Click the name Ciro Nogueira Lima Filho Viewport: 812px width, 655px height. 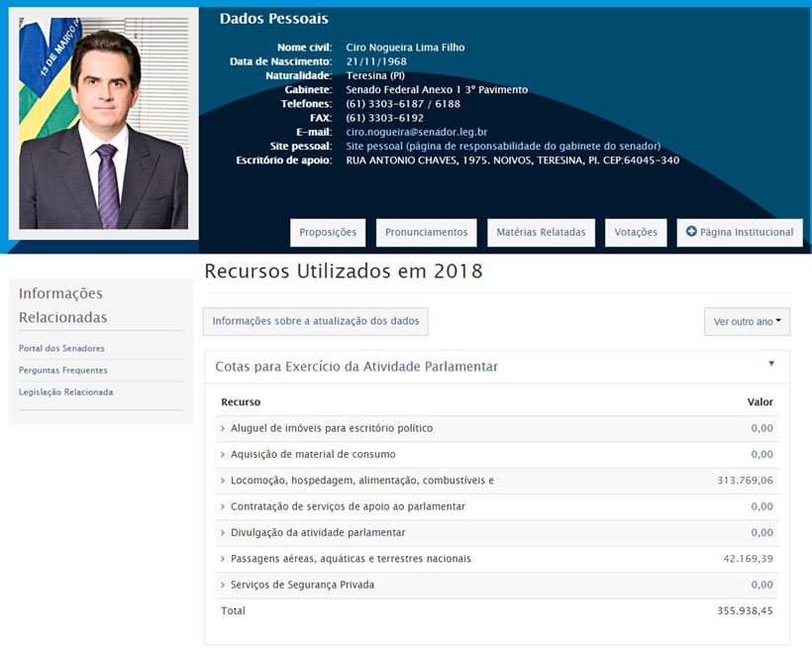[x=405, y=48]
